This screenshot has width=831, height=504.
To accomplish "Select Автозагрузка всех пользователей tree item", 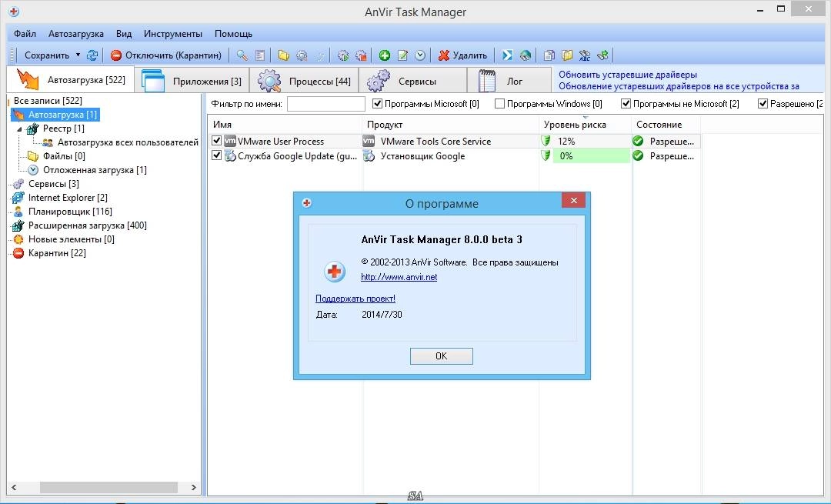I will tap(128, 142).
